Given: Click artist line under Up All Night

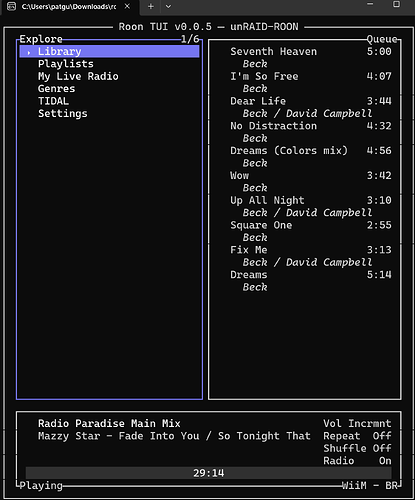Looking at the screenshot, I should click(x=307, y=213).
